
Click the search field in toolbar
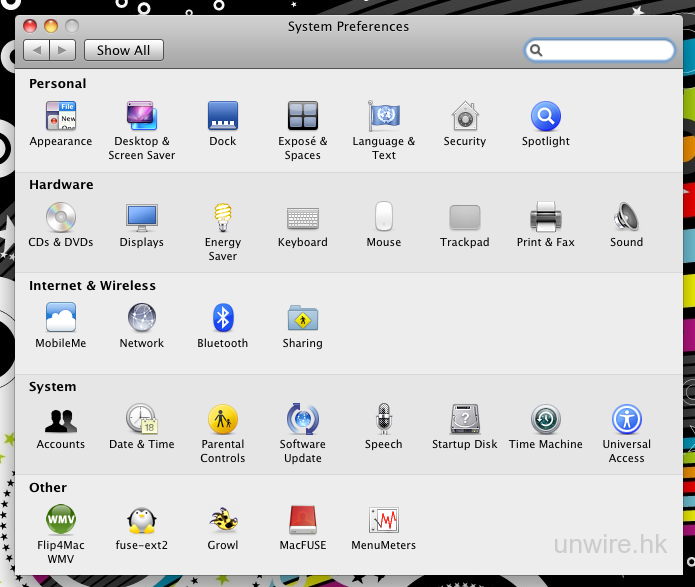pos(608,50)
